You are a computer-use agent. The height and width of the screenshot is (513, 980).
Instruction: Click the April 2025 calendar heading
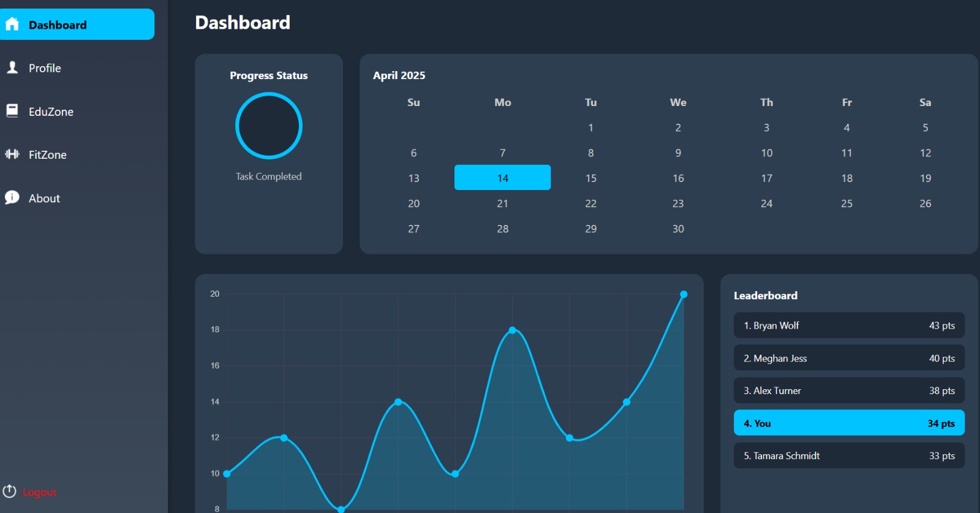click(399, 75)
